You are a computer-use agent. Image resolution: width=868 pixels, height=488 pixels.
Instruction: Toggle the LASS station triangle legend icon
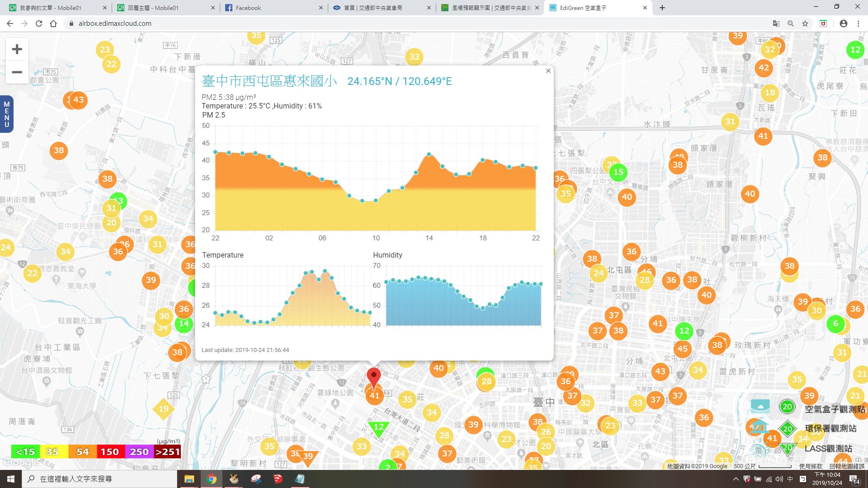click(787, 448)
